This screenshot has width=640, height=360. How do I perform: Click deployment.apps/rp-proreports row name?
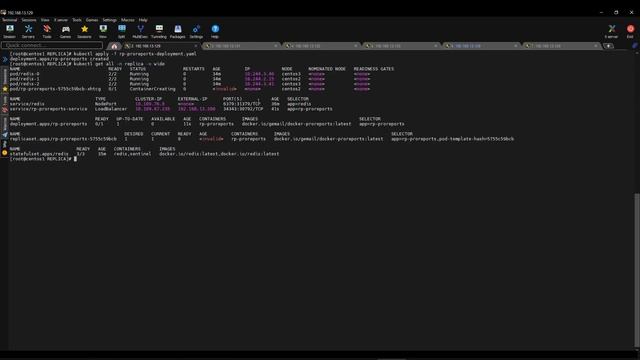click(49, 124)
